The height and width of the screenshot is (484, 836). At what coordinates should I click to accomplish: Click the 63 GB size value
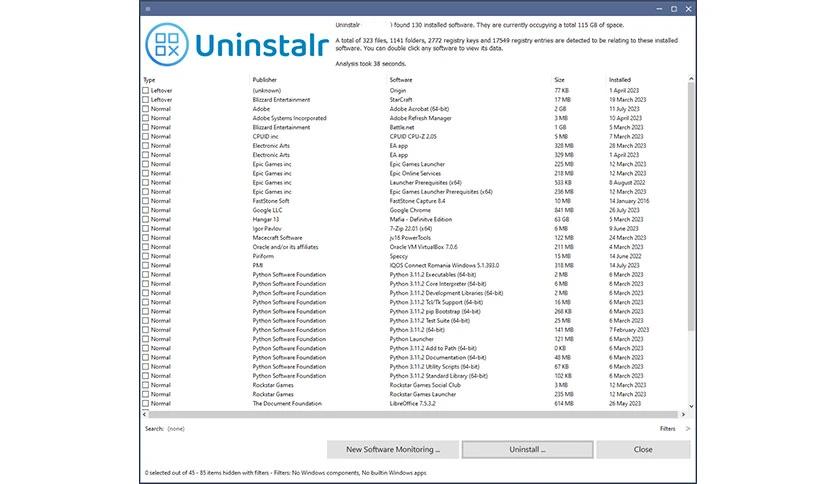click(561, 220)
